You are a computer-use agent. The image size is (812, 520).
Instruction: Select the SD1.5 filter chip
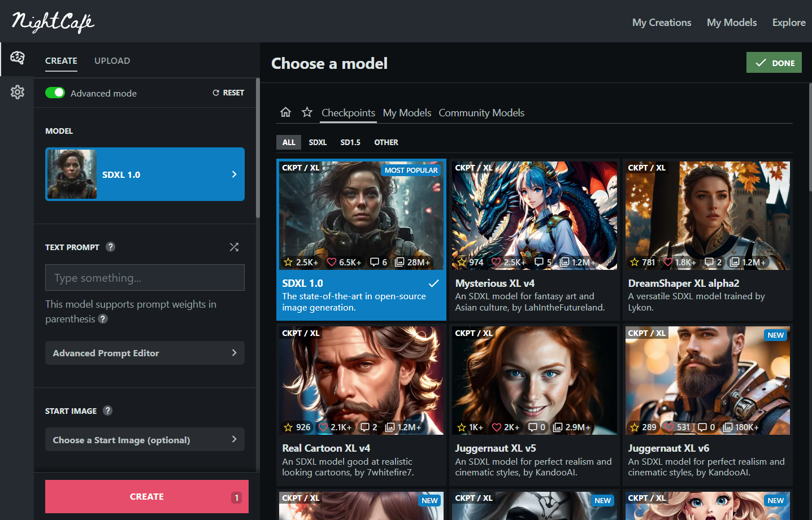[x=350, y=142]
